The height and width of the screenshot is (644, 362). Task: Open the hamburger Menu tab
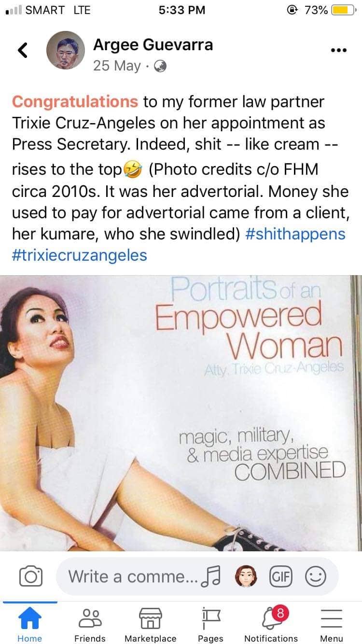coord(332,624)
